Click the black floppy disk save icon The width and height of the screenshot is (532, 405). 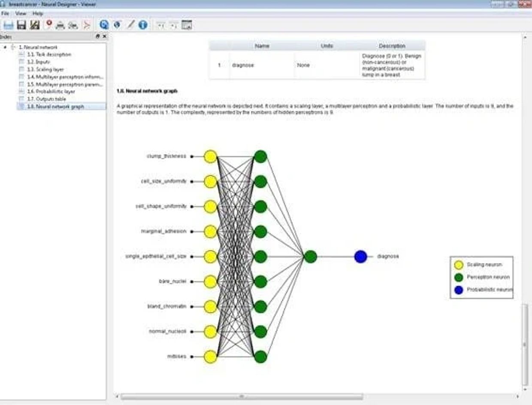[x=21, y=25]
